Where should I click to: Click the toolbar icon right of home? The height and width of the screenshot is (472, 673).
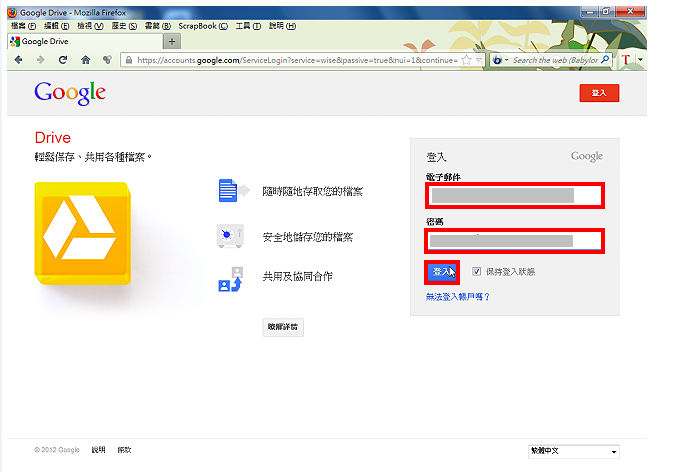[x=107, y=60]
